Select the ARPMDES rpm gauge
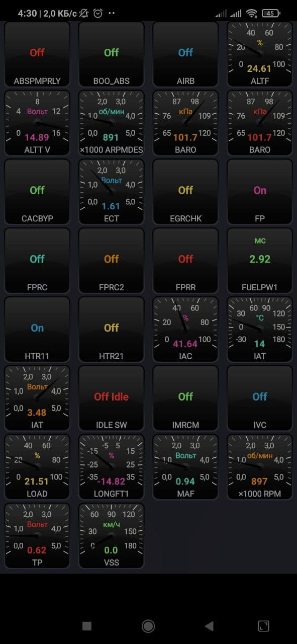 112,123
